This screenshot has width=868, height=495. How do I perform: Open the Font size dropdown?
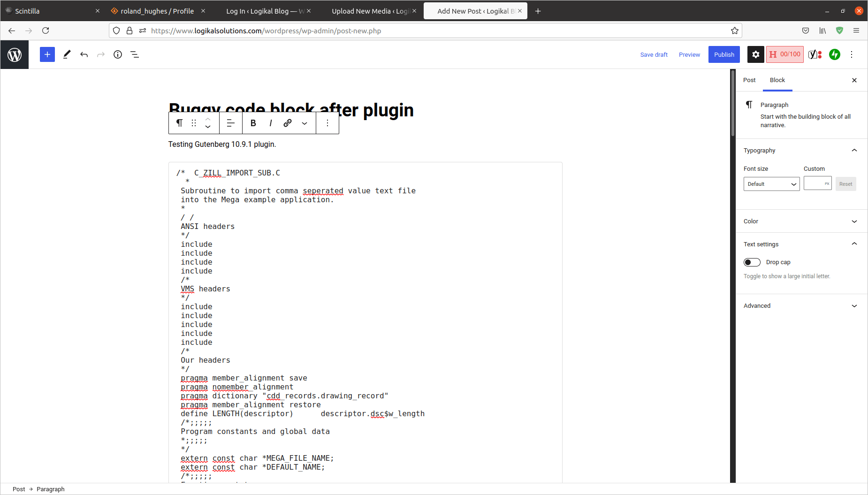[771, 184]
